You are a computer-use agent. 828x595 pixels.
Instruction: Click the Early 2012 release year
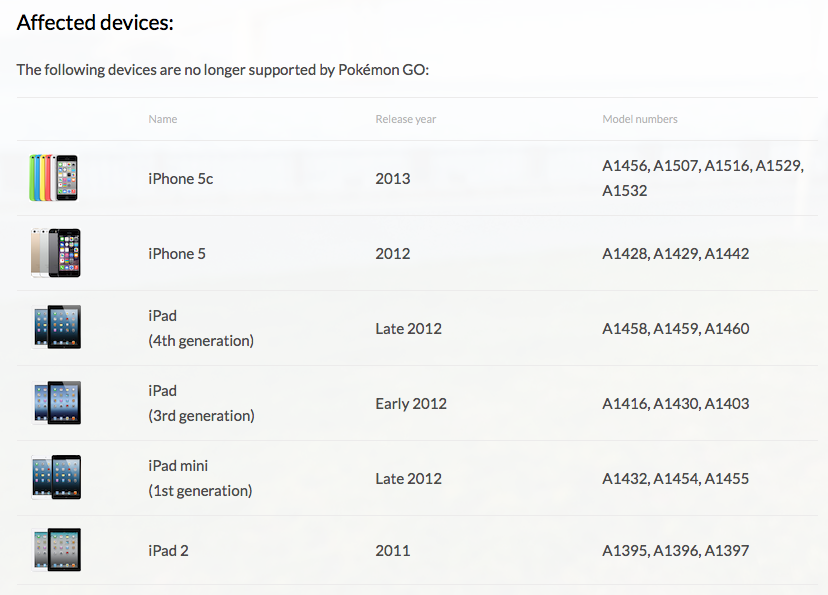point(411,404)
